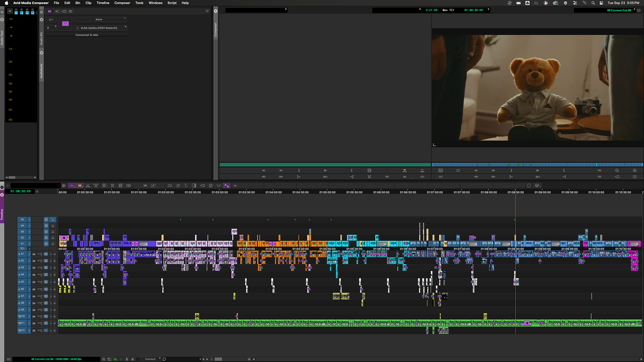Click the Lift/Extract trophy-shaped icon in timeline toolbar
The height and width of the screenshot is (362, 644).
[x=96, y=185]
